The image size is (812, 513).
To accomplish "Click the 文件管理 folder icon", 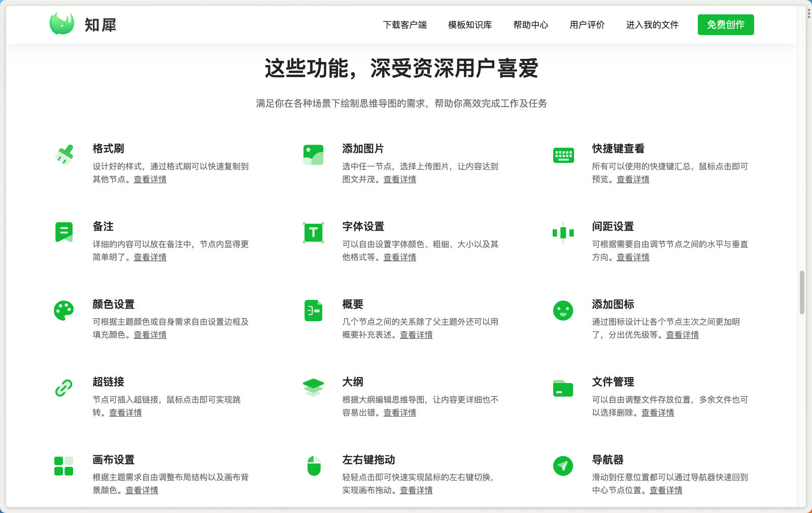I will point(563,388).
